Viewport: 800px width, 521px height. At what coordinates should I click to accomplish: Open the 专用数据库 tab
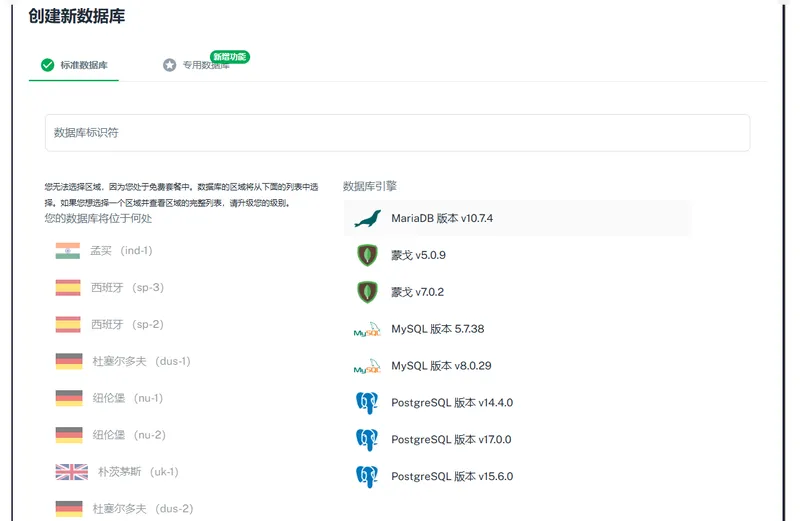[203, 66]
